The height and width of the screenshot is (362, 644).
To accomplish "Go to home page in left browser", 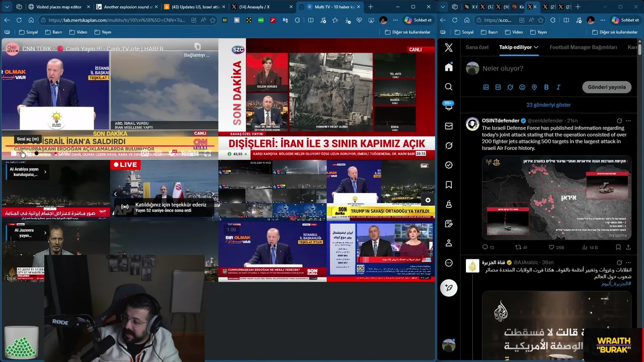I will click(x=31, y=20).
